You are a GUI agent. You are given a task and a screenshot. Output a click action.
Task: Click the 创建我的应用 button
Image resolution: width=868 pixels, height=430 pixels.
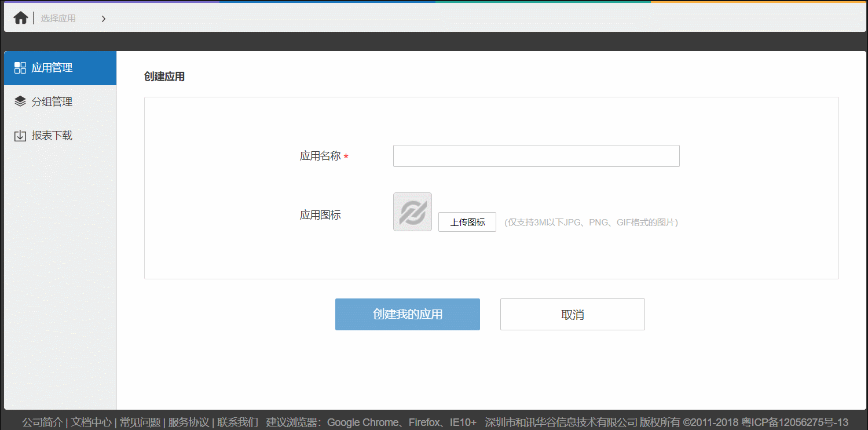click(x=408, y=314)
